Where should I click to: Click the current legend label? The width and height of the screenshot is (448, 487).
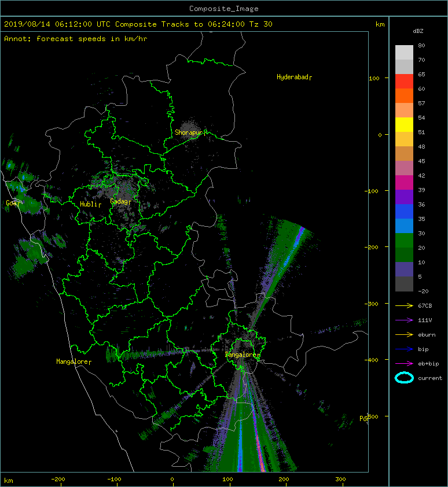tap(430, 378)
